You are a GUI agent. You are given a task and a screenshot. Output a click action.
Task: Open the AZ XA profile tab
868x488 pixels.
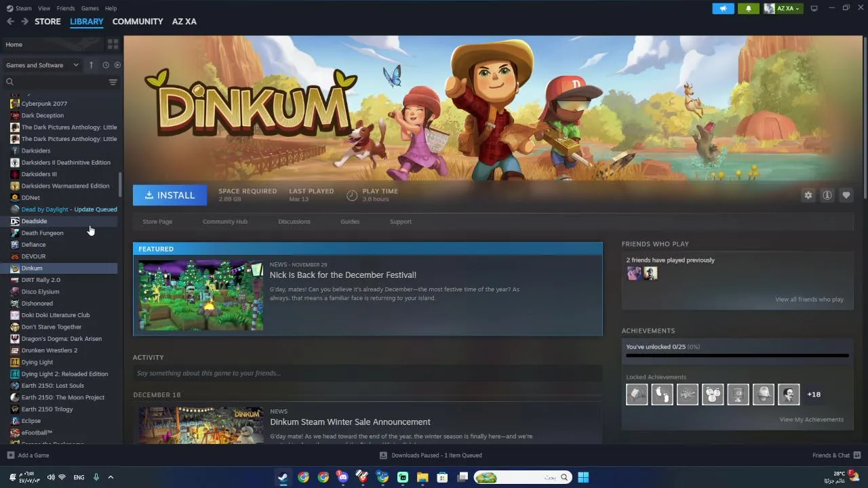[184, 22]
